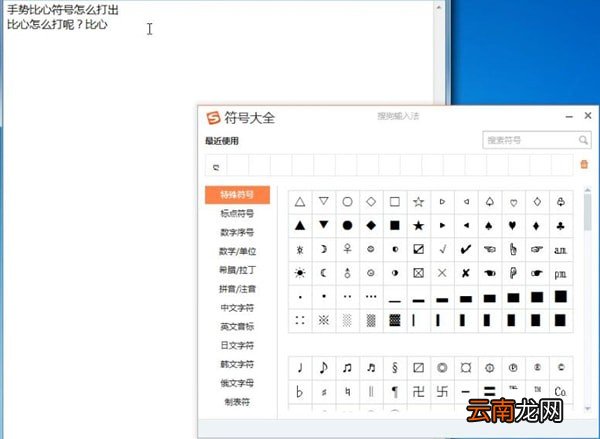Insert the beamed eighth notes symbol ♫
Viewport: 600px width, 439px height.
click(347, 368)
